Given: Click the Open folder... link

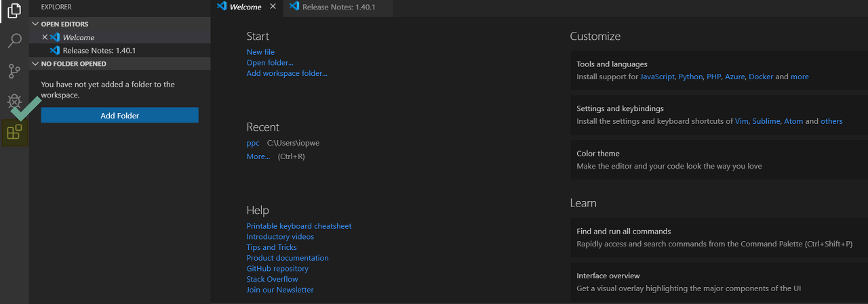Looking at the screenshot, I should pos(270,62).
